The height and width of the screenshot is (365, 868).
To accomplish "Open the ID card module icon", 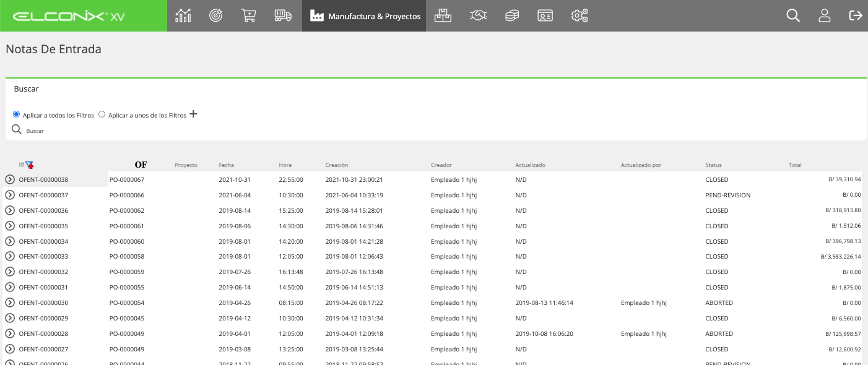I will [545, 15].
